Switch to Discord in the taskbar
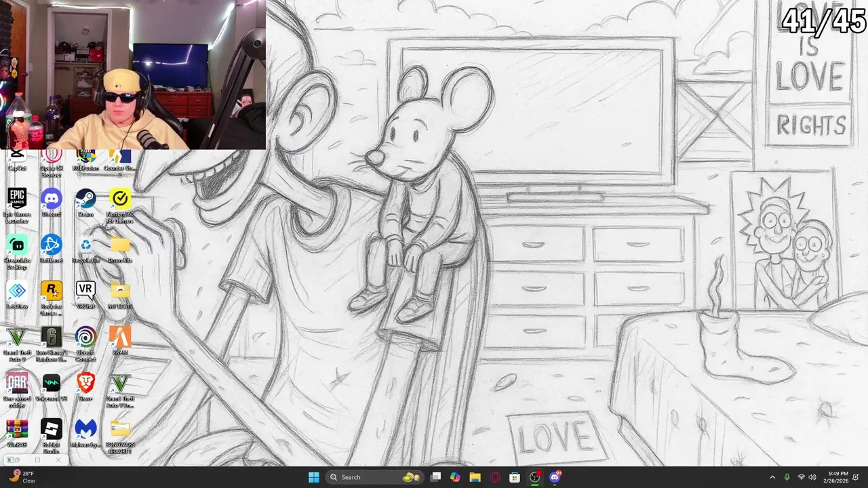Screen dimensions: 868x488 555,477
